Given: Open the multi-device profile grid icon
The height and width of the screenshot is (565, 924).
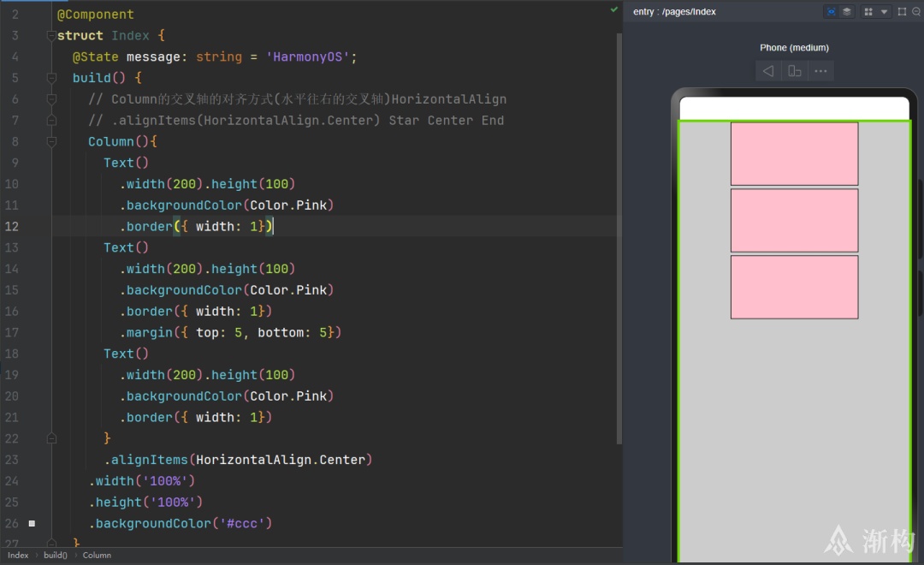Looking at the screenshot, I should 868,12.
